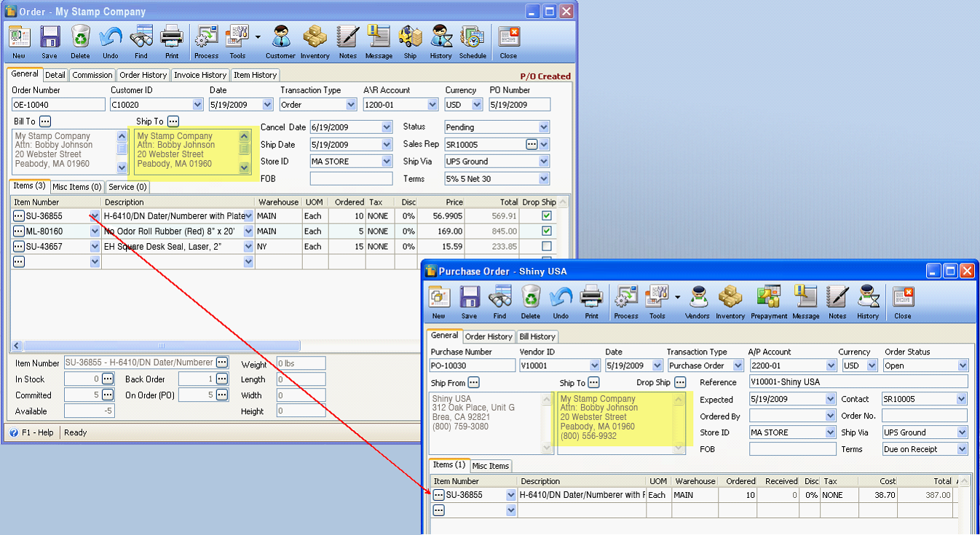Image resolution: width=980 pixels, height=535 pixels.
Task: Click In Stock ellipsis button
Action: [x=108, y=379]
